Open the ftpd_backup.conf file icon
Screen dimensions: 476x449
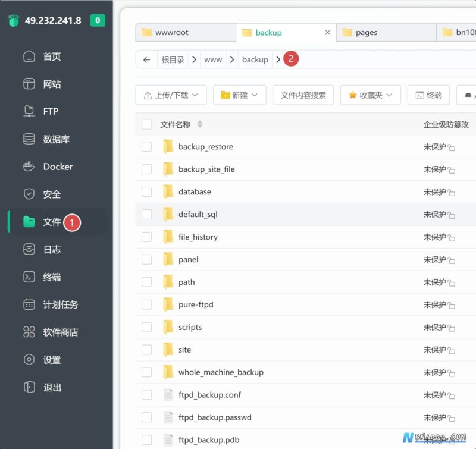point(168,395)
